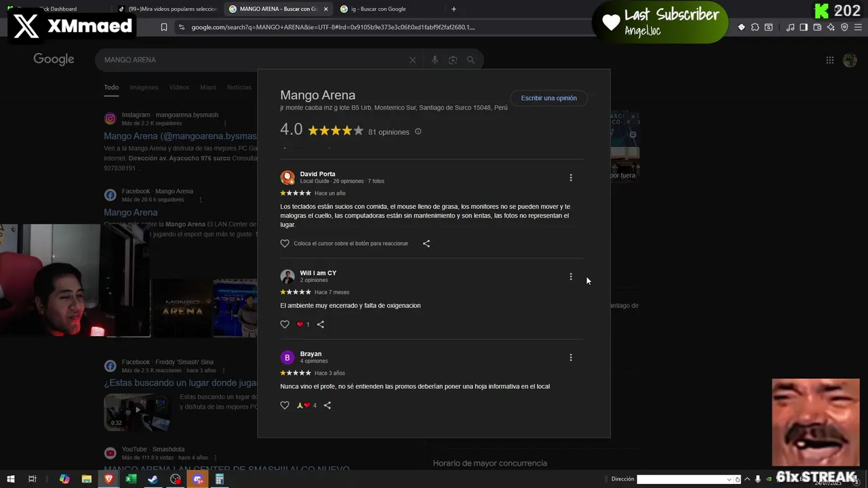This screenshot has height=488, width=868.
Task: Bookmark this page in the address bar
Action: (164, 27)
